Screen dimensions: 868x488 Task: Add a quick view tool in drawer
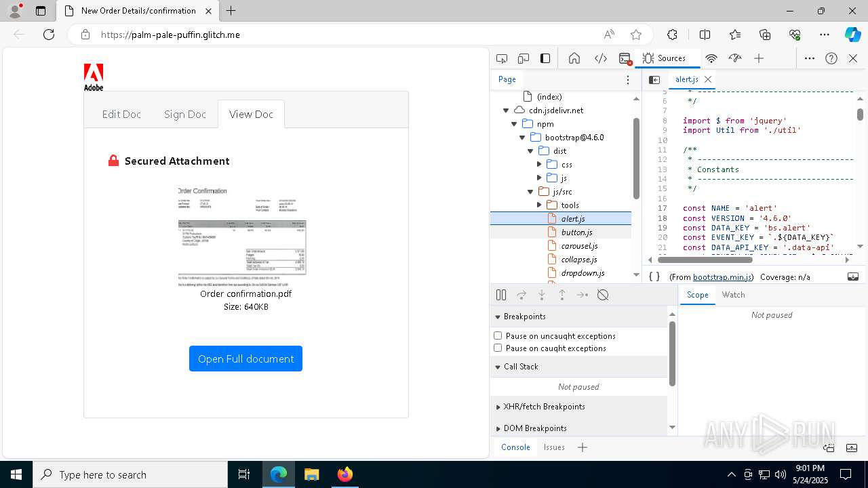coord(583,447)
